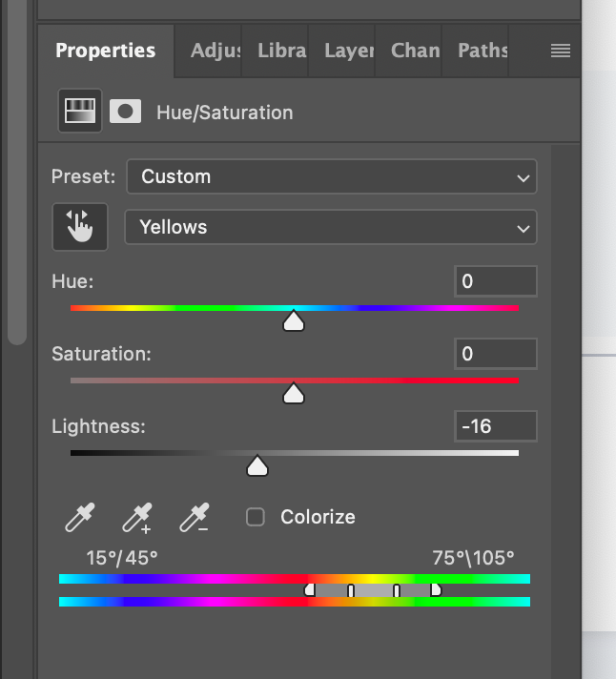This screenshot has width=616, height=679.
Task: Open the Properties panel menu icon
Action: [x=560, y=51]
